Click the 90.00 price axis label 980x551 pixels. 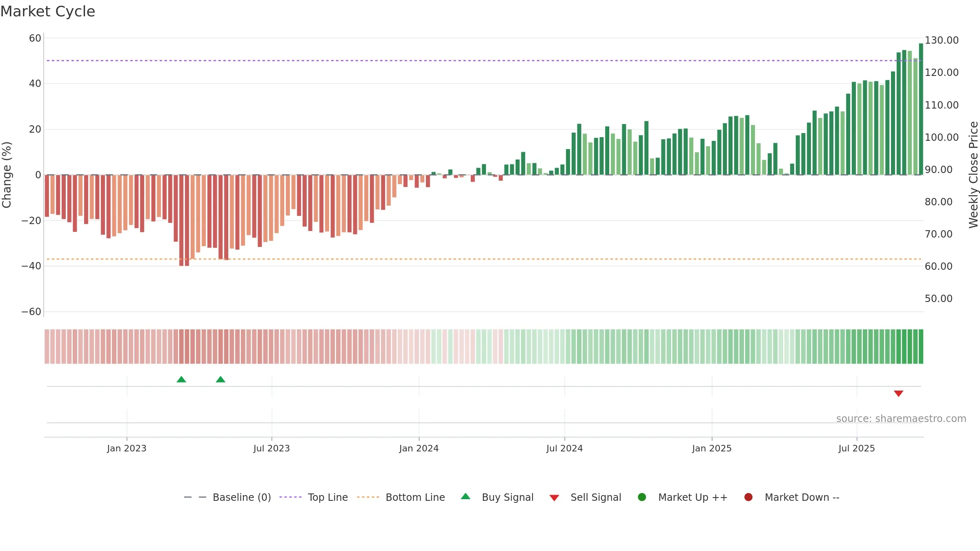(938, 170)
